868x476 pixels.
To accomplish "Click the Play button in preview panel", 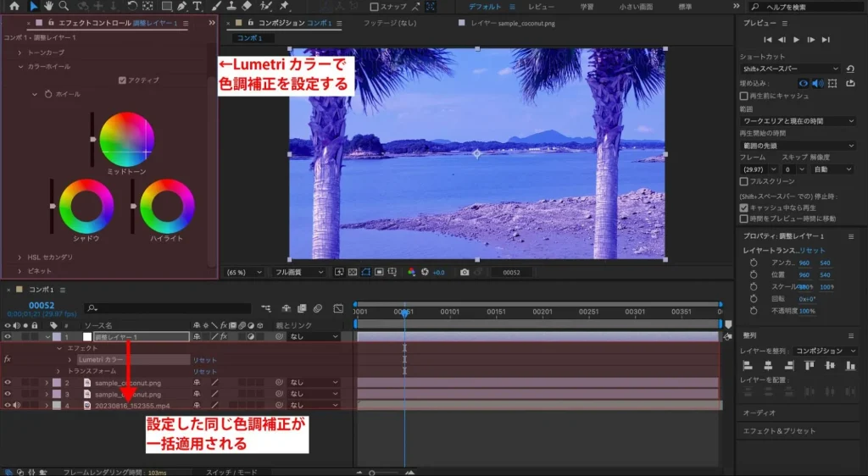I will tap(796, 40).
